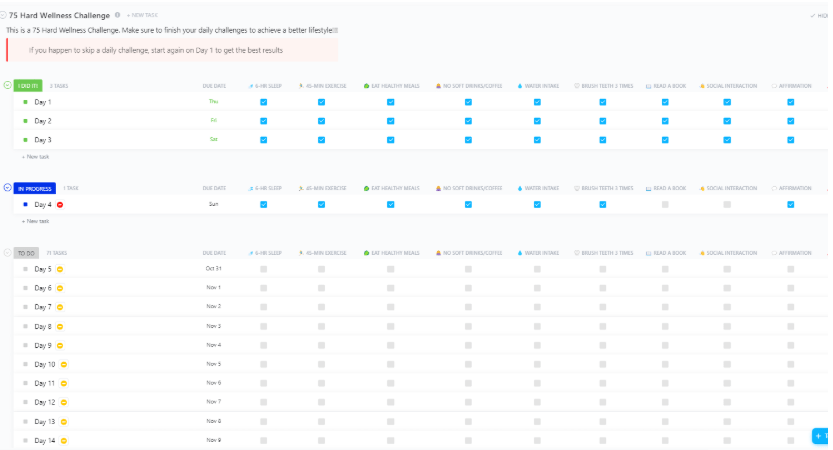Click the red blocked icon on Day 4
This screenshot has width=833, height=450.
[60, 204]
